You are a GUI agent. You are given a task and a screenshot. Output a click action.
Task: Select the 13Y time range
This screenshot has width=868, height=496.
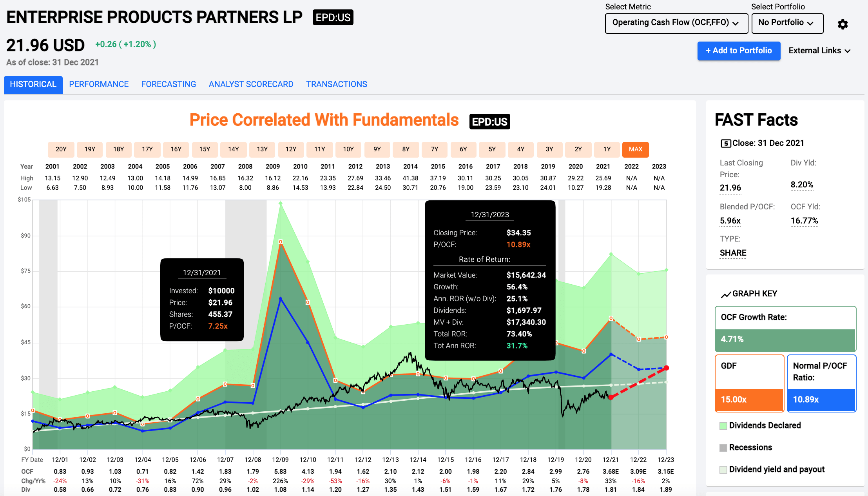(262, 149)
